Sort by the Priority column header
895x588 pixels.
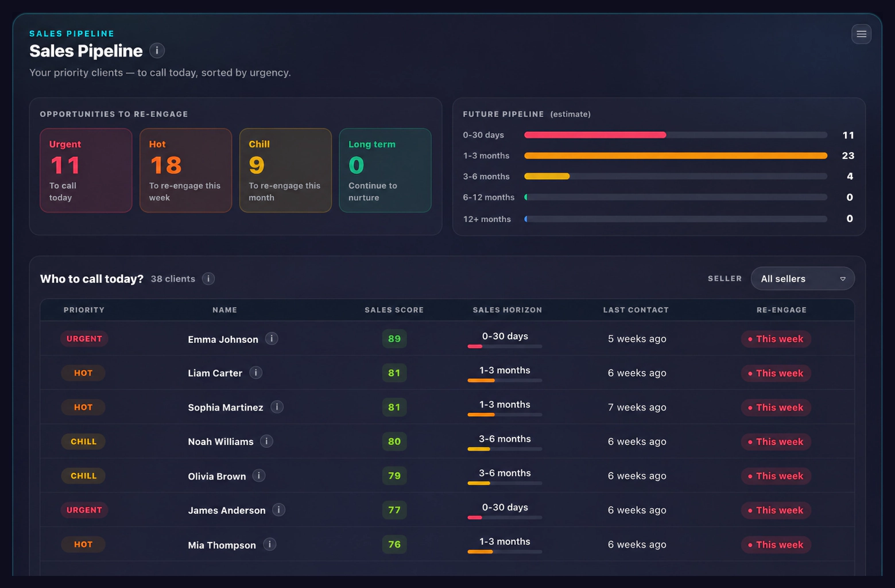(x=84, y=310)
